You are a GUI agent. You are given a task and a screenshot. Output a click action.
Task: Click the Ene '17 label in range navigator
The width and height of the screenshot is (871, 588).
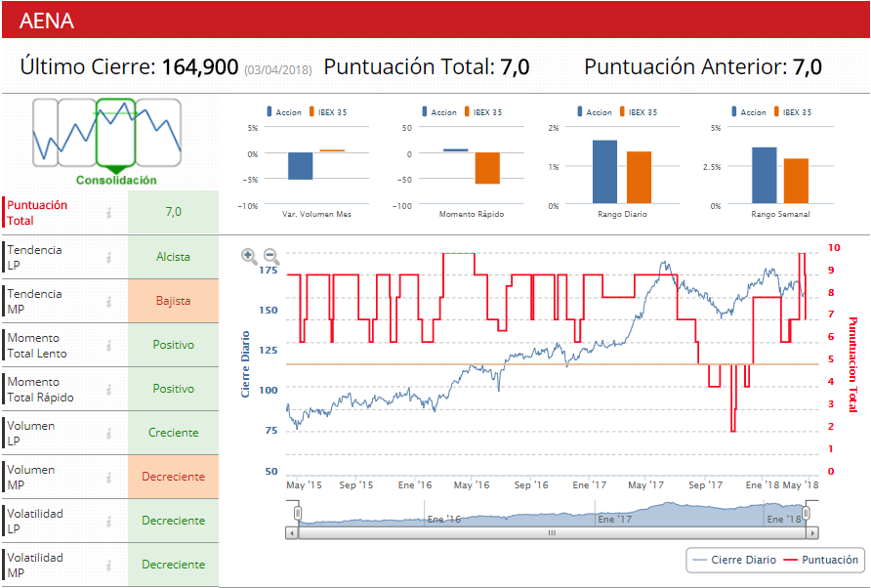point(614,519)
